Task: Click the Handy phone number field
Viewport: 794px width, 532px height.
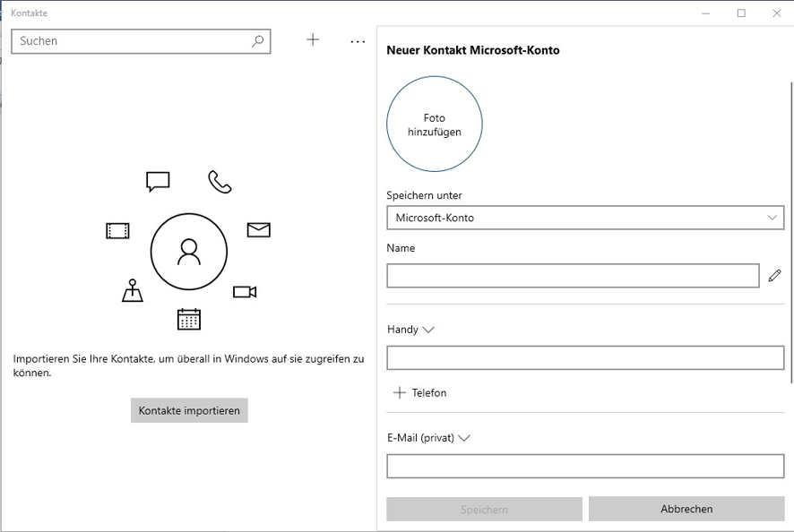Action: 585,358
